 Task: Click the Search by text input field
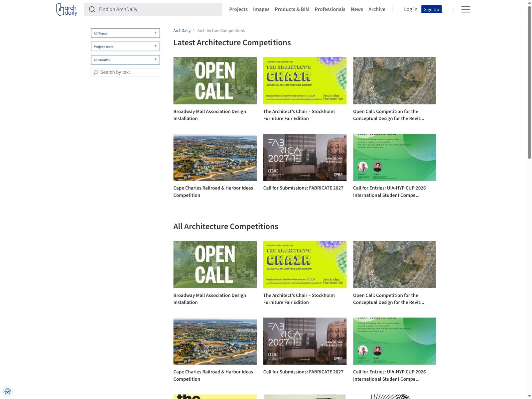click(125, 72)
